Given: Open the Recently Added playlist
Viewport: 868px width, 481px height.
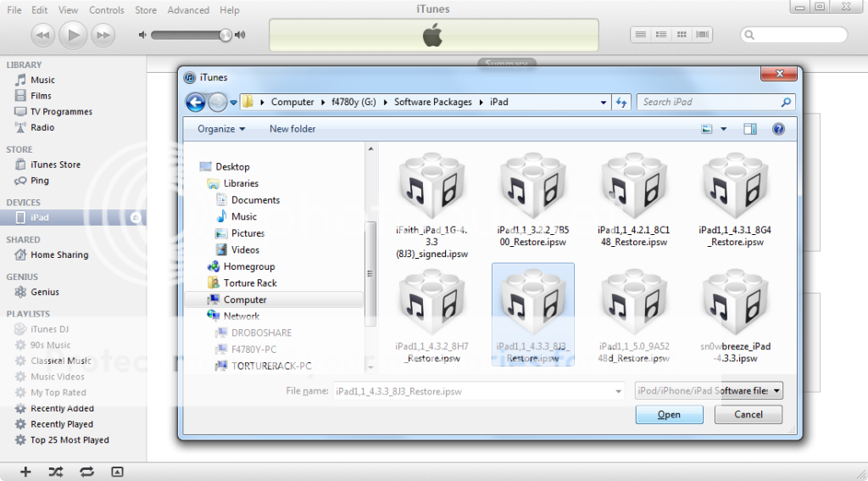Looking at the screenshot, I should click(x=62, y=408).
